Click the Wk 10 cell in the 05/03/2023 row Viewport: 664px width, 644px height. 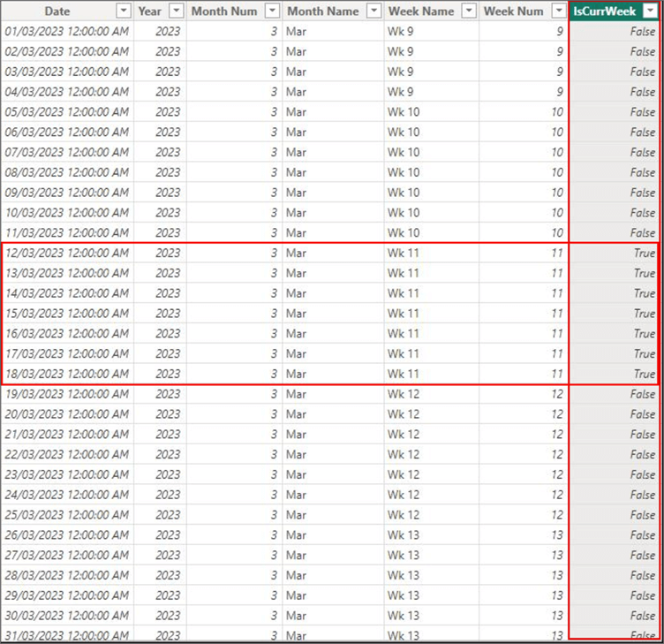click(x=431, y=112)
